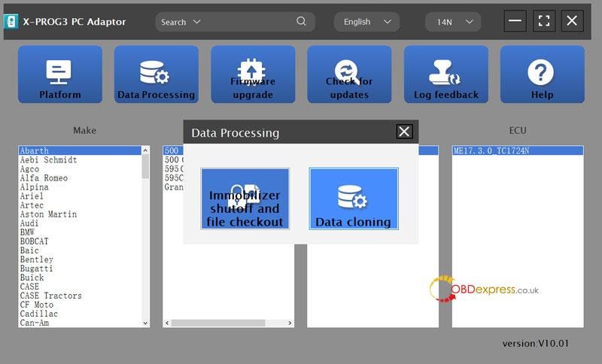Open the Data Processing tile
Viewport: 602px width, 364px height.
(157, 74)
